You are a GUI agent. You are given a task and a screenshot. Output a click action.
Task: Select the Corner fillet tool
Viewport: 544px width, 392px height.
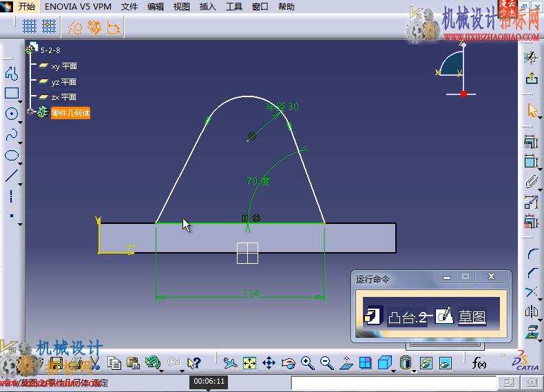(532, 254)
